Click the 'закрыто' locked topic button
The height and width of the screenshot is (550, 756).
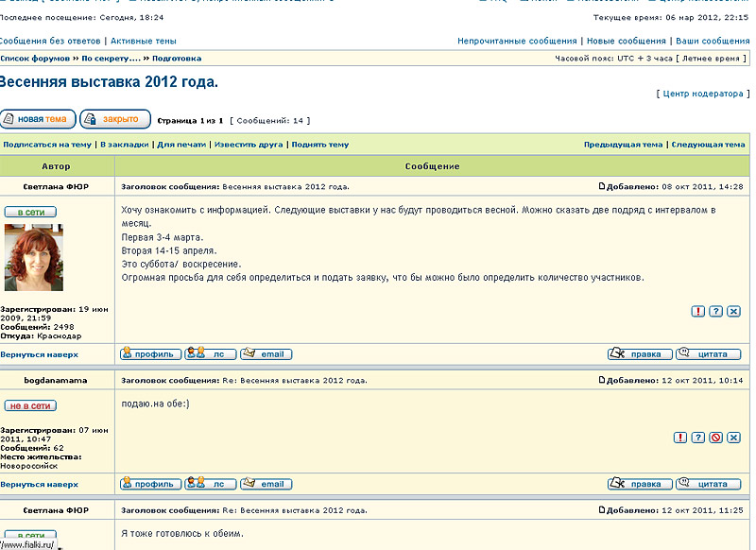point(115,120)
